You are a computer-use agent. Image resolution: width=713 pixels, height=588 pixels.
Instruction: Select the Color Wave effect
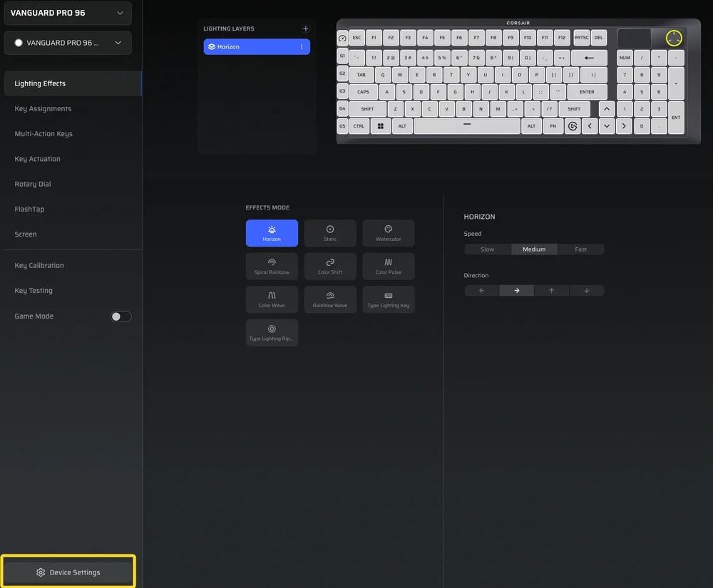tap(272, 299)
